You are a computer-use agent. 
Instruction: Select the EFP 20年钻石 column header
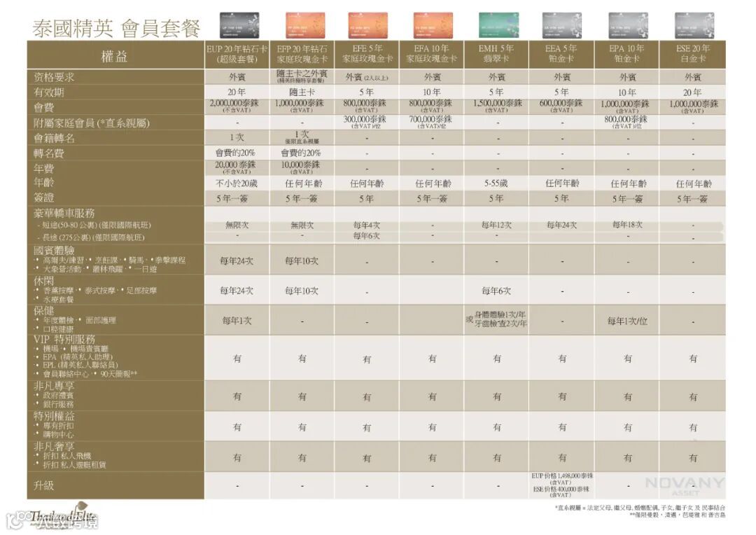coord(302,55)
